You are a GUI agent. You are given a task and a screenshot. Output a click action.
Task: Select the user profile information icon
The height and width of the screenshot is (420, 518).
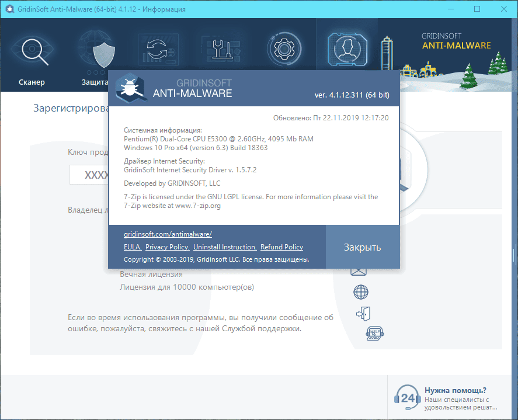click(x=347, y=49)
